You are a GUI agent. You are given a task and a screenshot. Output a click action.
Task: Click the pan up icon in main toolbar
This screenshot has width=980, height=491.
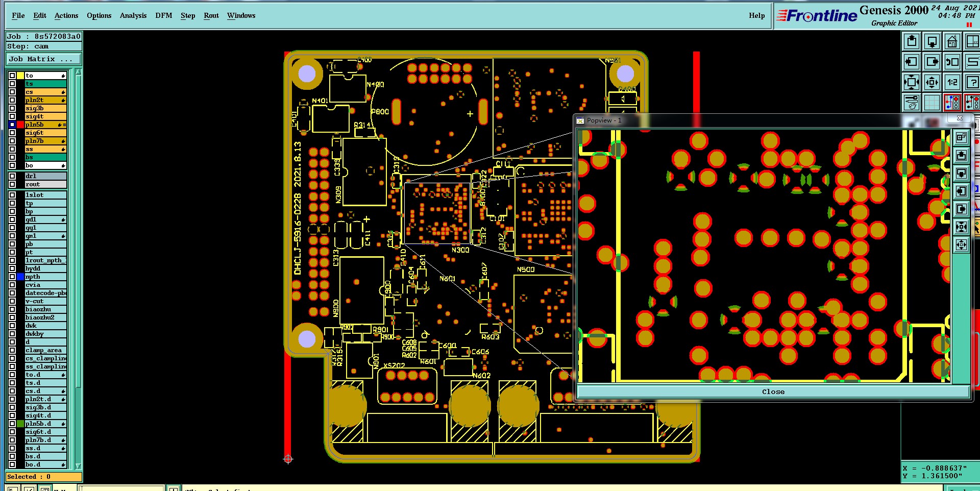(912, 41)
